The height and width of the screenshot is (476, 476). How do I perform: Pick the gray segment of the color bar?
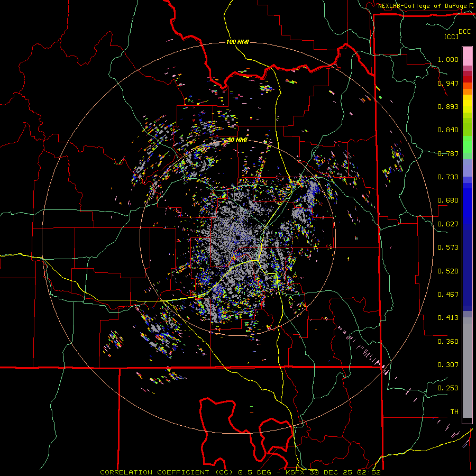click(467, 368)
